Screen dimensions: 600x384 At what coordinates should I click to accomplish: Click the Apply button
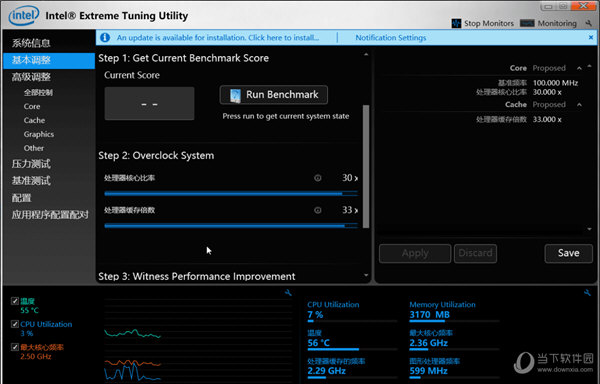tap(415, 253)
